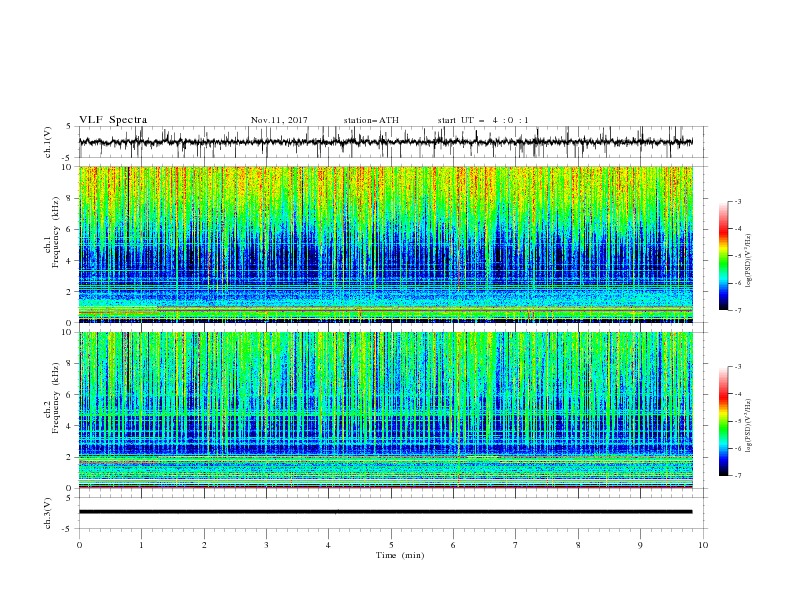The height and width of the screenshot is (612, 792).
Task: Click the "-3" label on ch.1 color bar
Action: (737, 201)
